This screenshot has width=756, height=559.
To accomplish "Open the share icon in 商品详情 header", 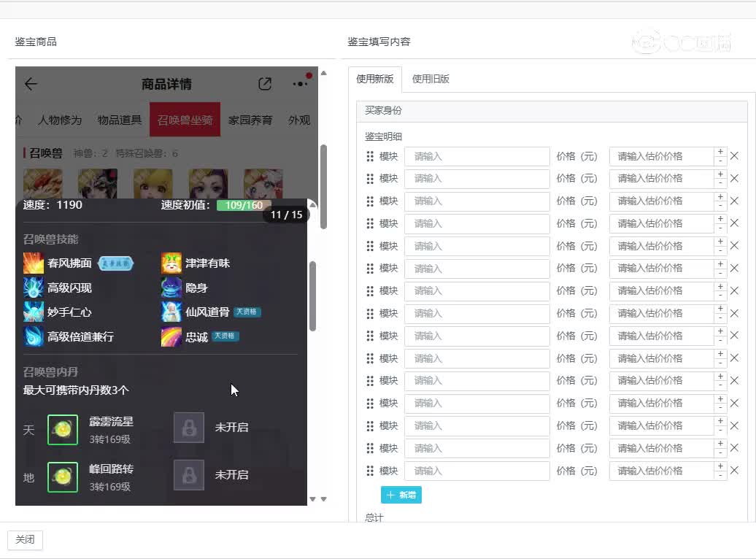I will click(x=265, y=84).
